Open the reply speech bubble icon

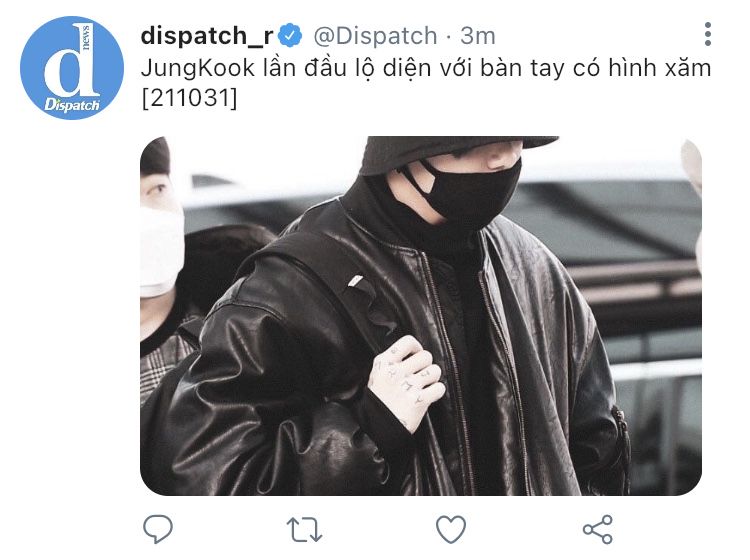coord(158,529)
